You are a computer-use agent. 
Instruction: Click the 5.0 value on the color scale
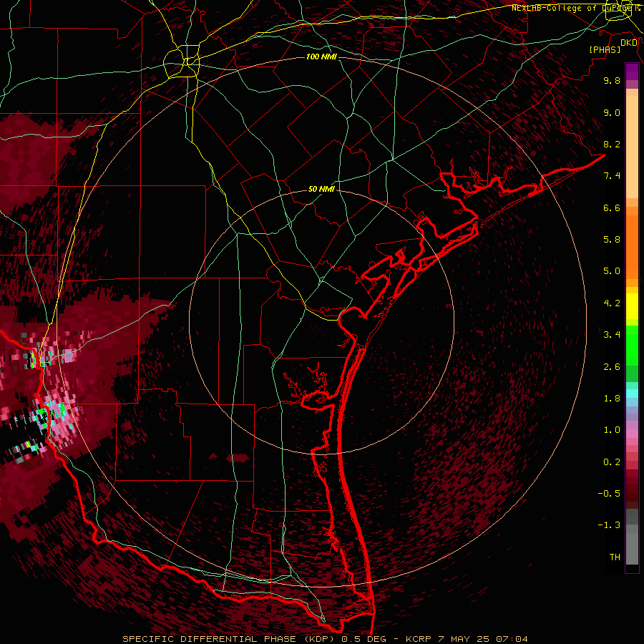pos(612,271)
